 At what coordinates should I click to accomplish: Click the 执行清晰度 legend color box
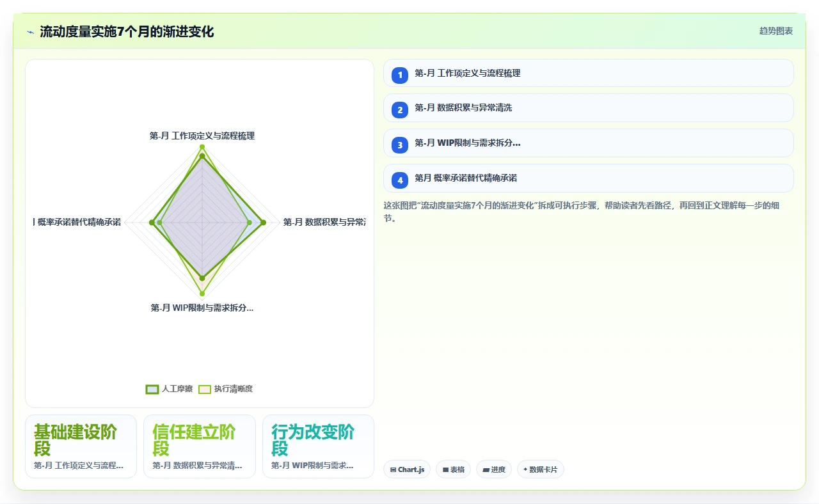[205, 389]
